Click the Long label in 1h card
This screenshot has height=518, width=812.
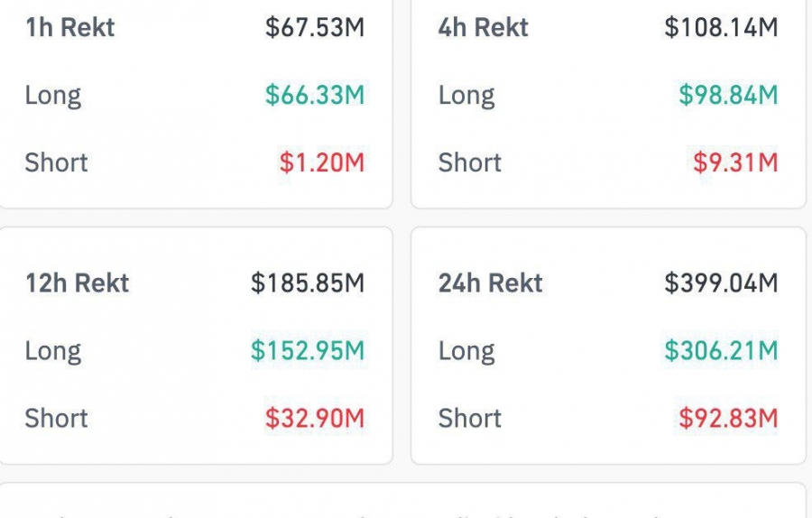tap(53, 96)
